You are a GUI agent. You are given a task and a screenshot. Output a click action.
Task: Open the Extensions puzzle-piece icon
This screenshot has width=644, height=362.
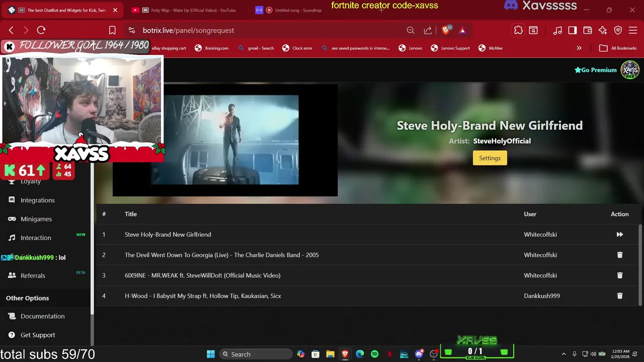click(x=518, y=30)
